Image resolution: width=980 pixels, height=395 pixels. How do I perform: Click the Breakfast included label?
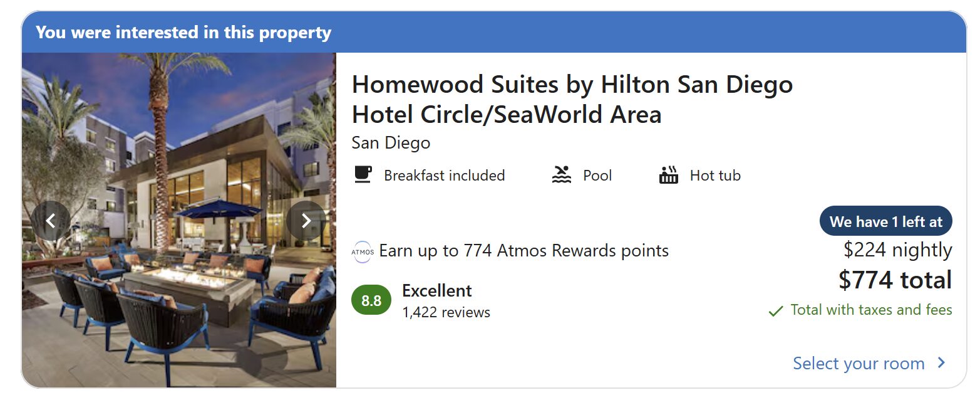click(x=444, y=176)
